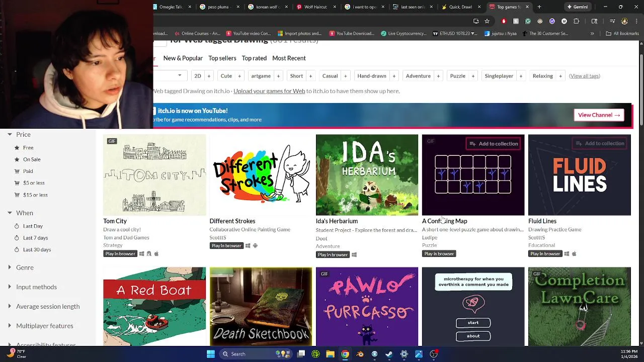Close the Omegle tab

pyautogui.click(x=190, y=7)
